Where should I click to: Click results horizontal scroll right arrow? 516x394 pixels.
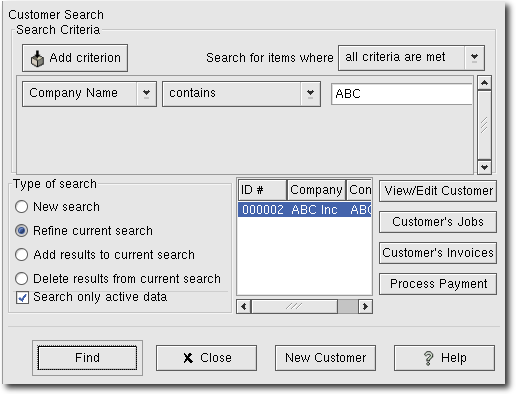[x=365, y=307]
